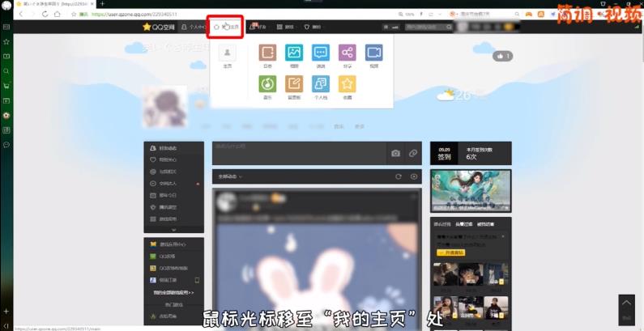
Task: Click the back-to-top arrow button
Action: point(626,306)
